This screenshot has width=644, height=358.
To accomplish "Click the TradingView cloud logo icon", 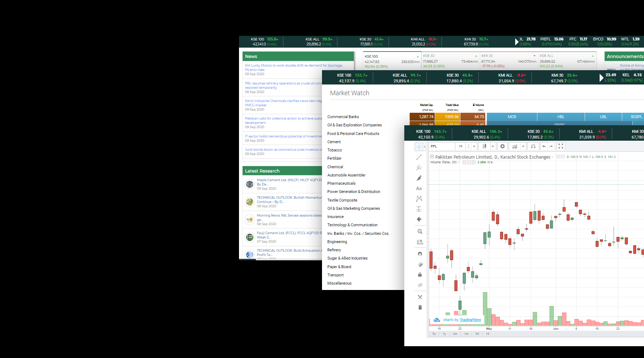I will 437,320.
